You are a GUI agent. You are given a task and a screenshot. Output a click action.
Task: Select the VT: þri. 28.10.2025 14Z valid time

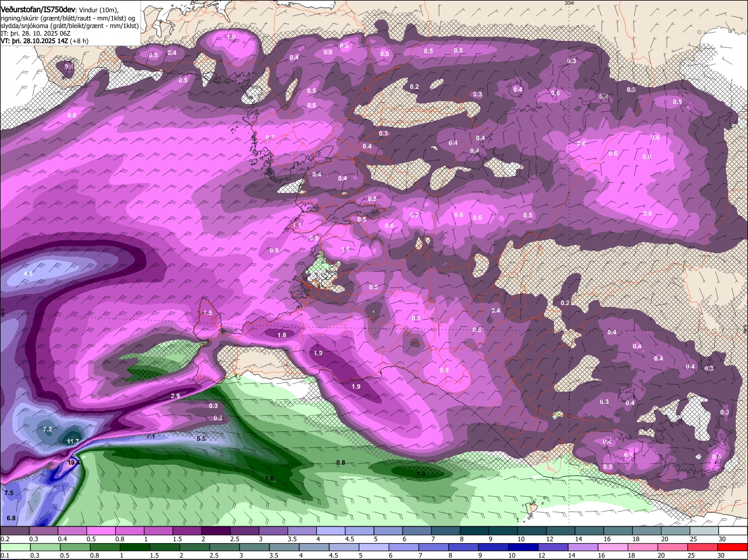[34, 41]
